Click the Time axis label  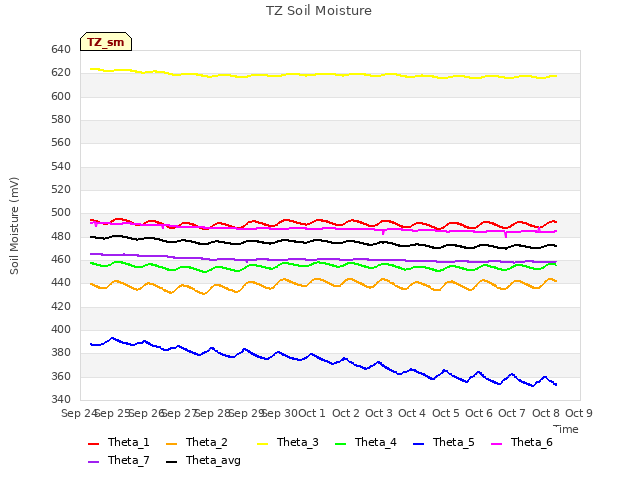pos(566,429)
